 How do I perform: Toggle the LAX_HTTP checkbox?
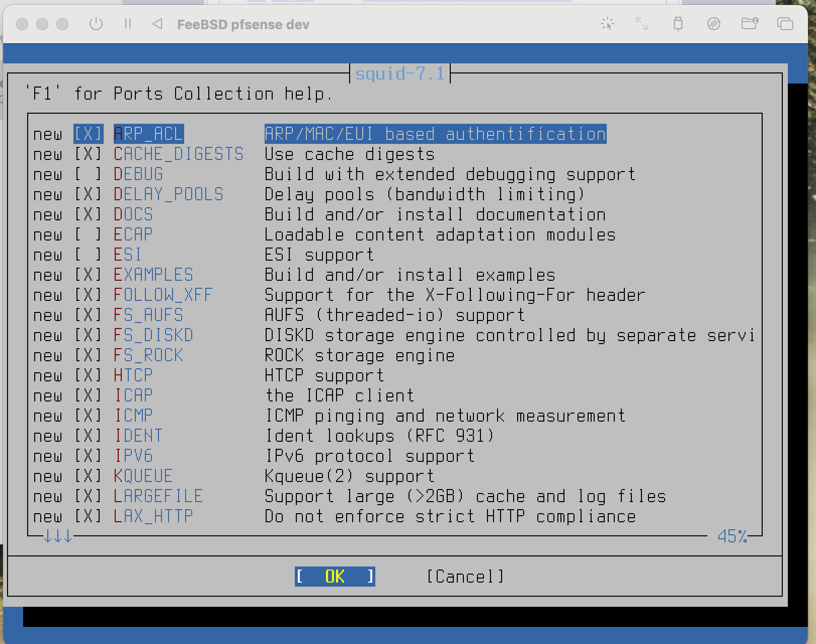point(89,517)
